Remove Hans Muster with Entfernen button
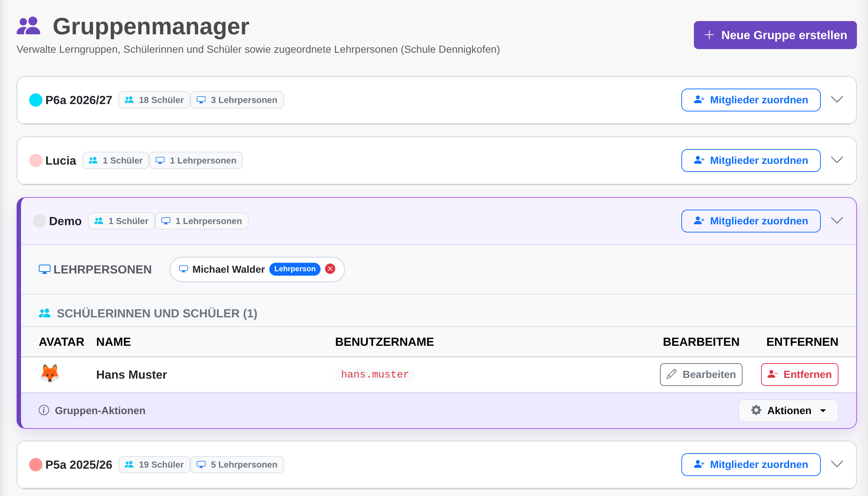This screenshot has height=496, width=868. pos(799,375)
